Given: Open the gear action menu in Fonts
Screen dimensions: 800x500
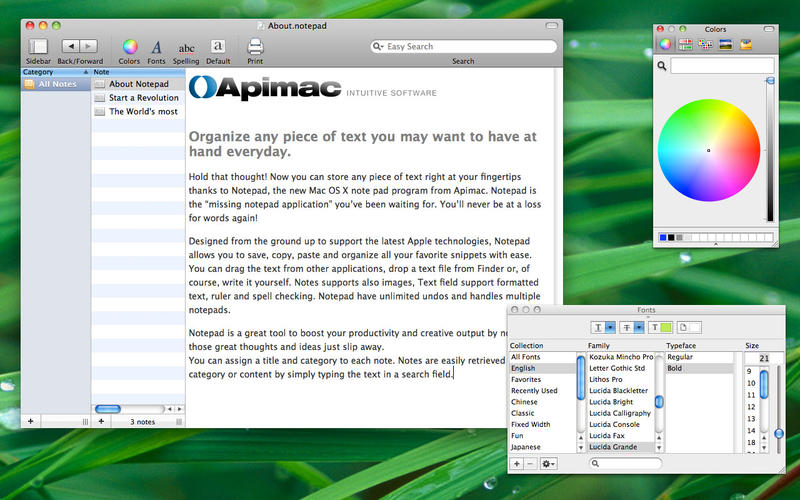Looking at the screenshot, I should pos(548,464).
